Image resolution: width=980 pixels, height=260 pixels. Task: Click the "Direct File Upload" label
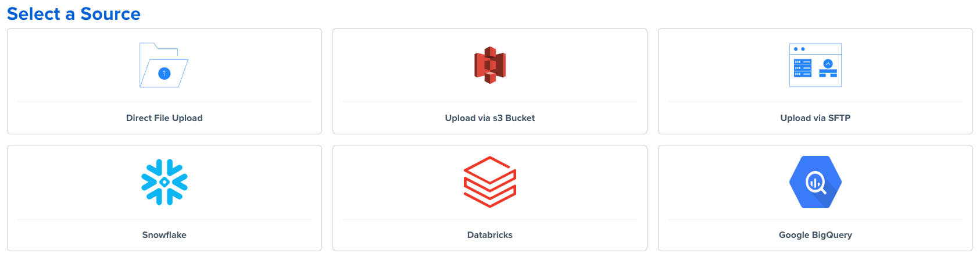click(x=164, y=118)
